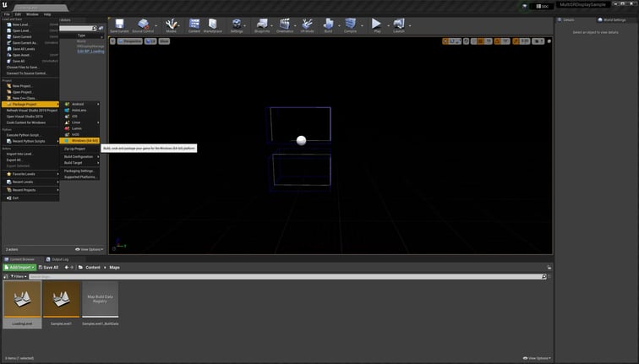The image size is (639, 364).
Task: Switch to the Output Log tab
Action: (57, 259)
